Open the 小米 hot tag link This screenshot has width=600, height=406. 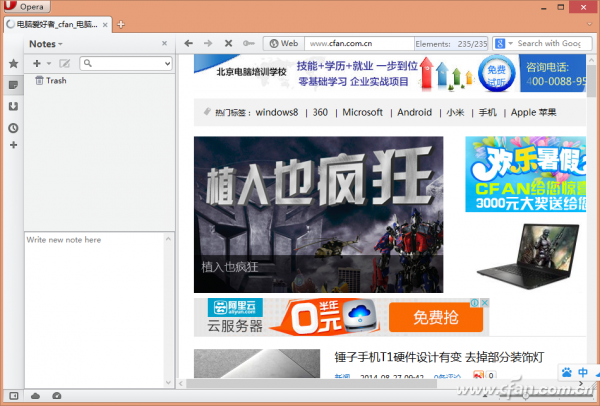tap(455, 113)
